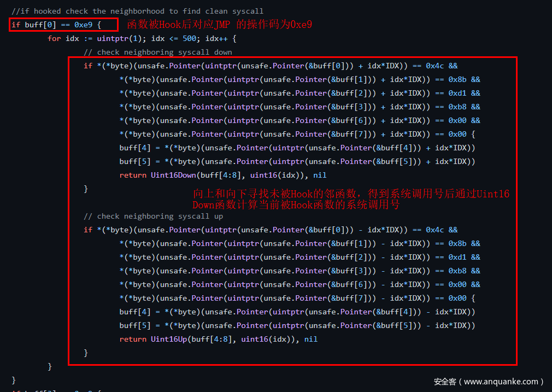
Task: Click the red-boxed 'if buff[0] == 0xe9' line
Action: click(56, 25)
